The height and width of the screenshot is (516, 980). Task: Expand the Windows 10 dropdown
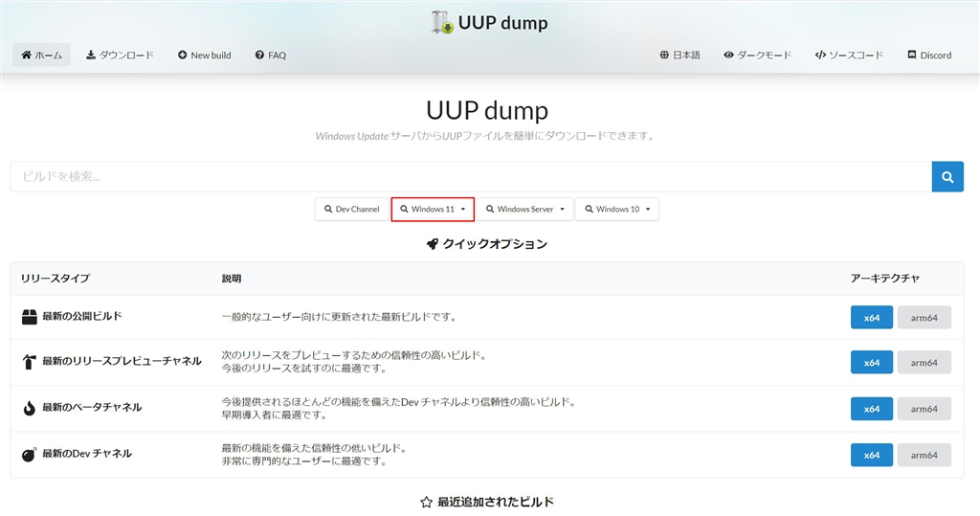[617, 209]
